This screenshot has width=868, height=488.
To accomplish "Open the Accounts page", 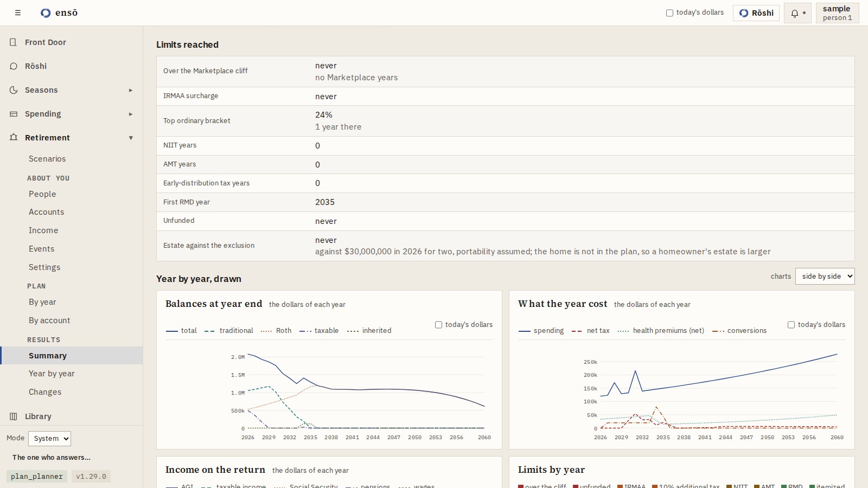I will click(x=46, y=212).
